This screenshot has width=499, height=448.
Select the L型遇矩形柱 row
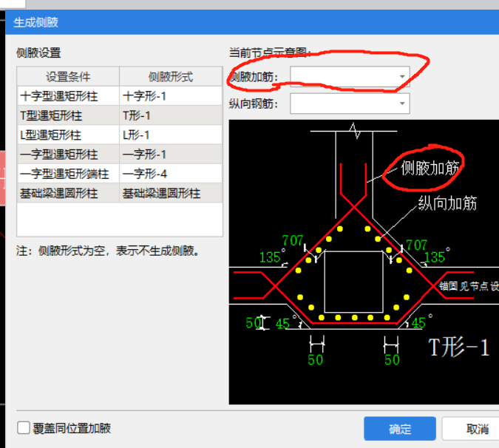coord(120,135)
